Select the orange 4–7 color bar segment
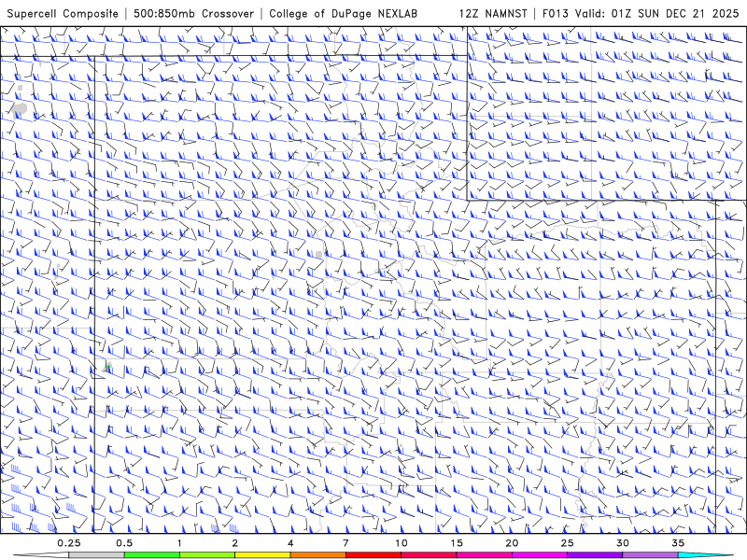The image size is (747, 560). point(317,555)
